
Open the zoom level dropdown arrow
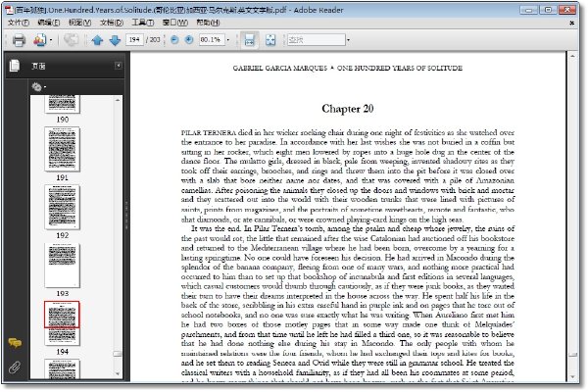pos(227,40)
